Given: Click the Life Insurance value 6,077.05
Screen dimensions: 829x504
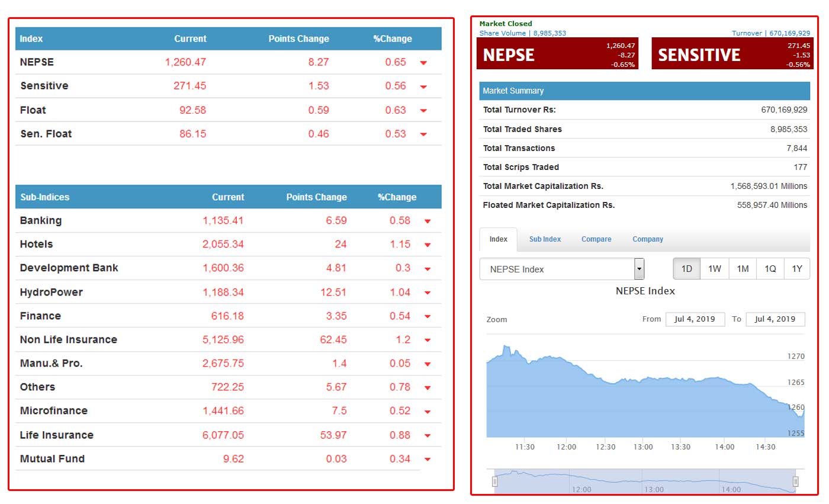Looking at the screenshot, I should (223, 435).
